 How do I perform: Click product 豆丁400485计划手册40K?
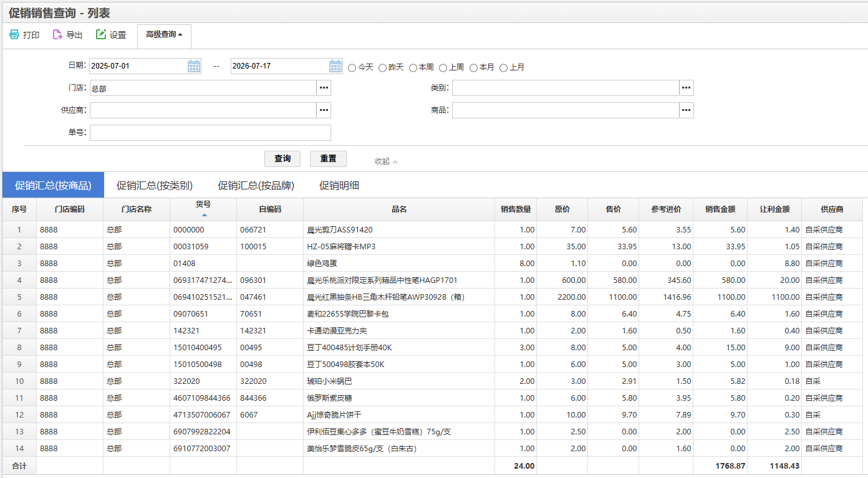click(x=349, y=348)
